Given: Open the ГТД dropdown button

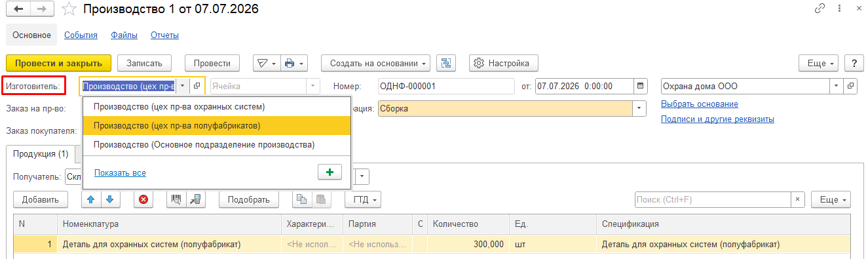Looking at the screenshot, I should 363,199.
